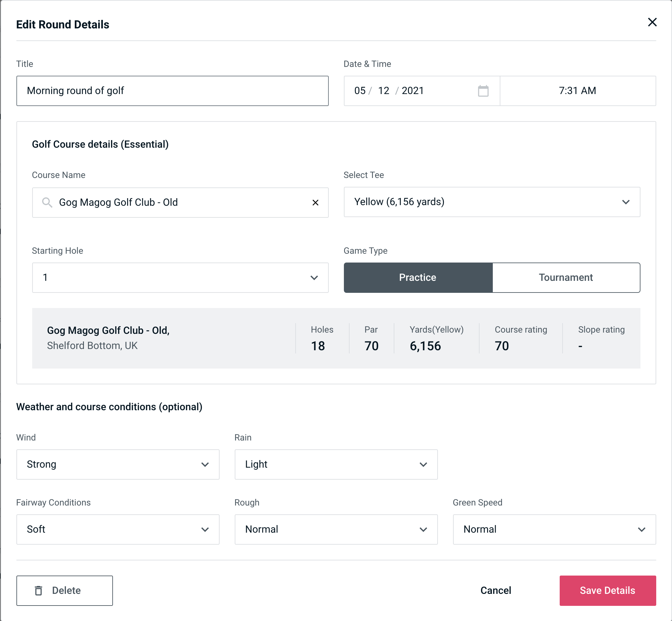
Task: Click the Wind strong option menu
Action: [118, 464]
